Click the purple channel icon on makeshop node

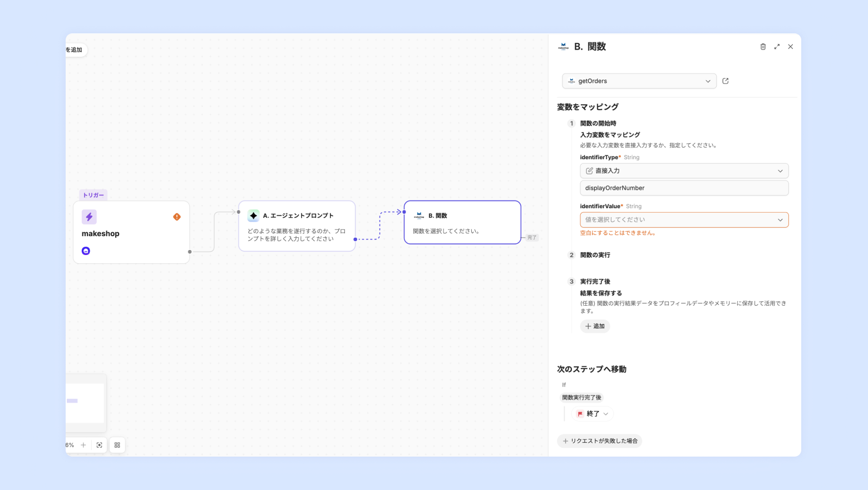[x=86, y=251]
